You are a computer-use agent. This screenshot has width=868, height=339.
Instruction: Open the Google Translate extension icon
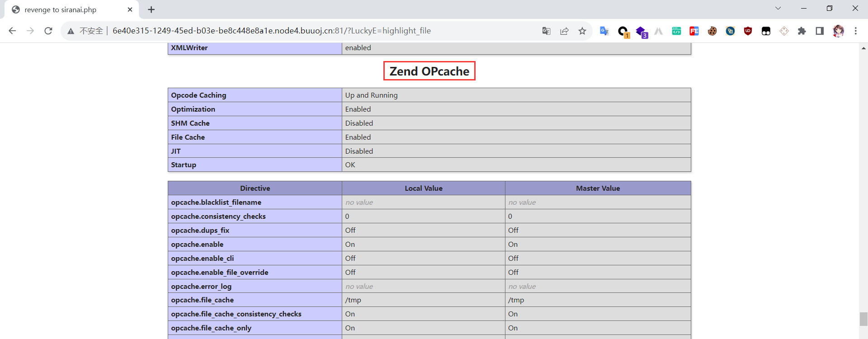(x=604, y=31)
